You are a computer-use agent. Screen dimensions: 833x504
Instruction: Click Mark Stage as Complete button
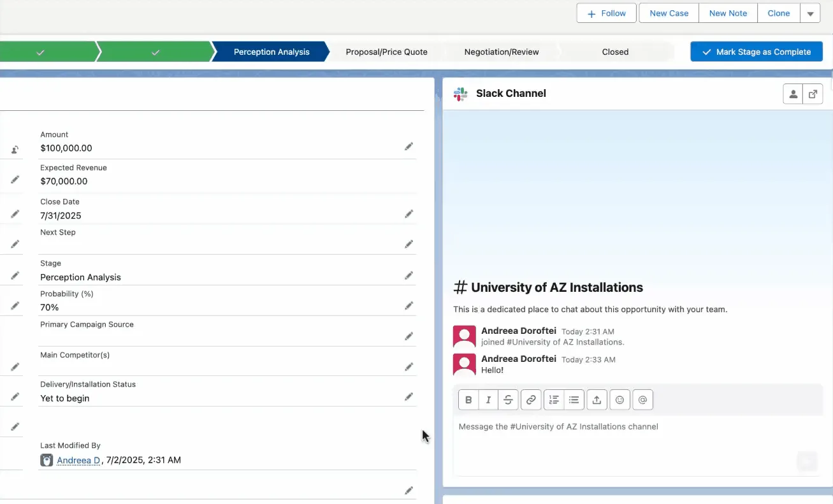pyautogui.click(x=756, y=52)
